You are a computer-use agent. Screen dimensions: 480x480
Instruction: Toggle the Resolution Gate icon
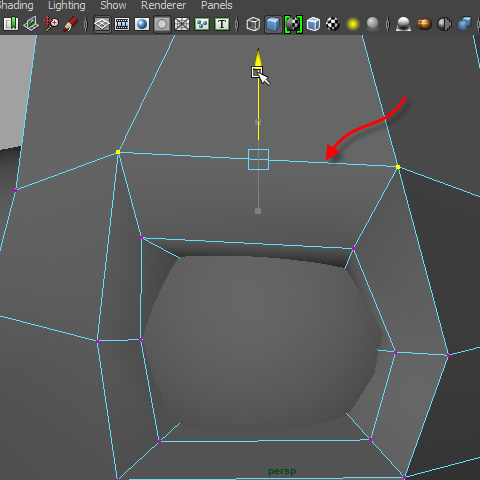coord(142,24)
